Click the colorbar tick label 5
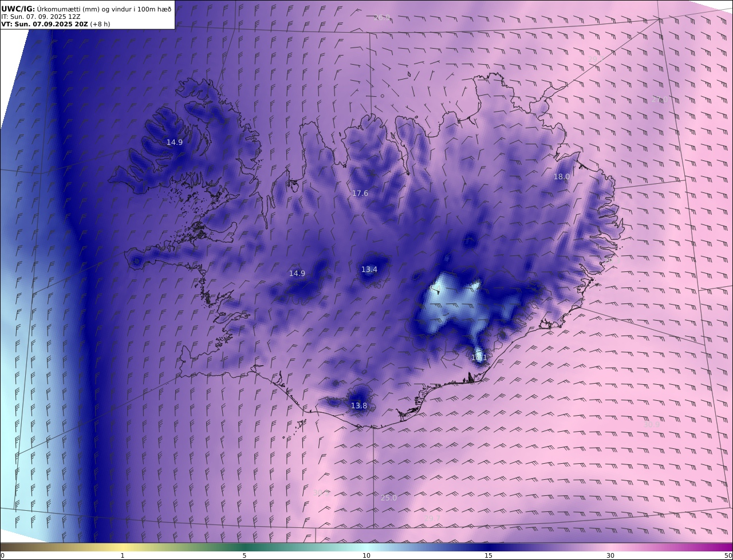 (x=245, y=555)
